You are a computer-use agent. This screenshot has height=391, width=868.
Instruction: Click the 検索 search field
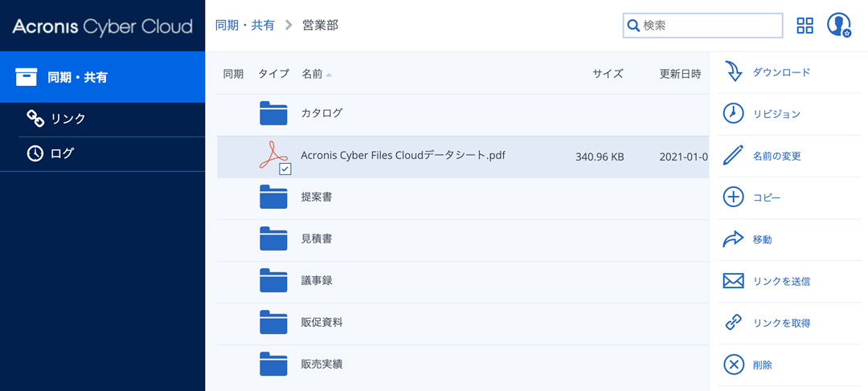[x=703, y=26]
